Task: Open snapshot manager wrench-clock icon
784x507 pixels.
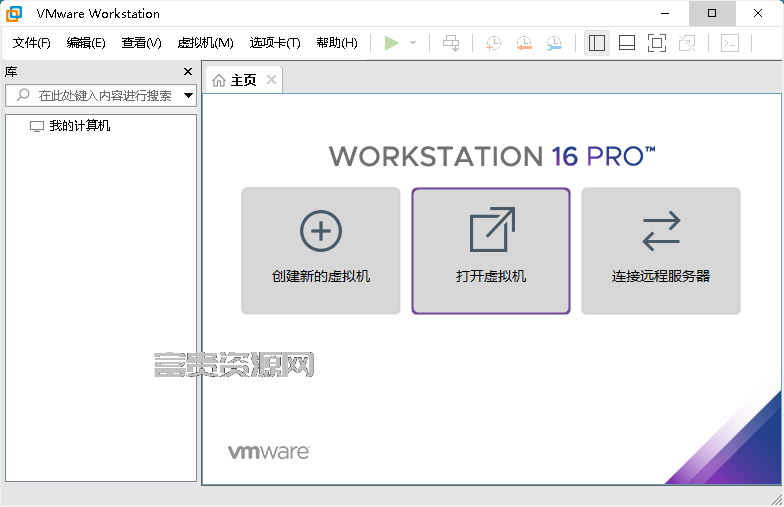Action: (554, 43)
